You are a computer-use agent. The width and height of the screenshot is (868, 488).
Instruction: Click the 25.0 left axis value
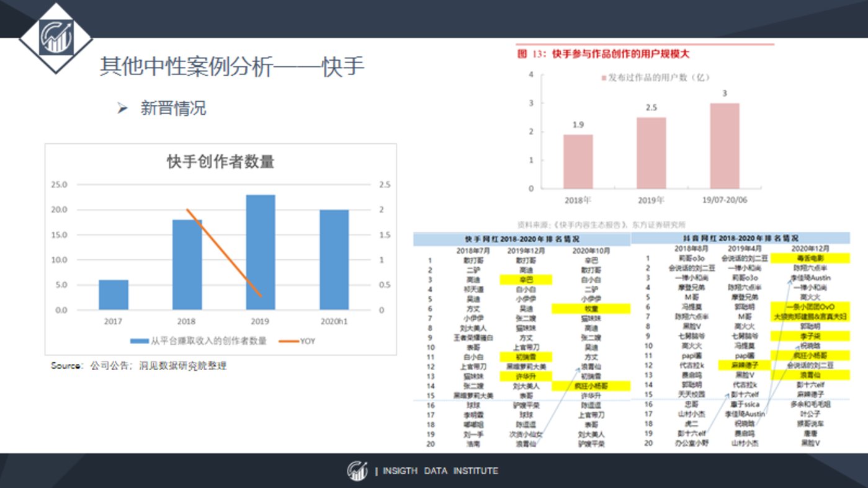pyautogui.click(x=58, y=185)
